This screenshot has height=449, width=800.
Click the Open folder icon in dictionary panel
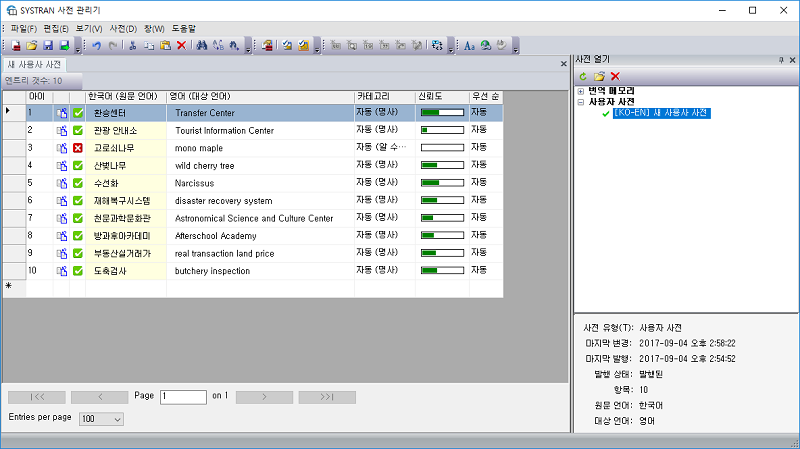click(599, 77)
